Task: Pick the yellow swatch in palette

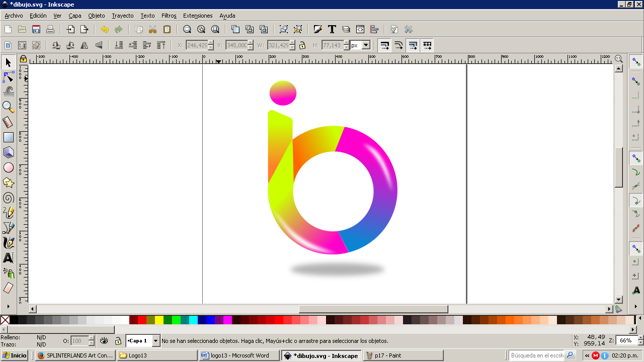Action: 159,320
